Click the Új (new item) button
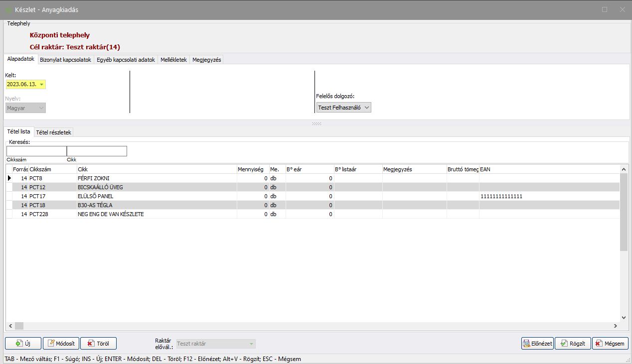 [x=23, y=344]
